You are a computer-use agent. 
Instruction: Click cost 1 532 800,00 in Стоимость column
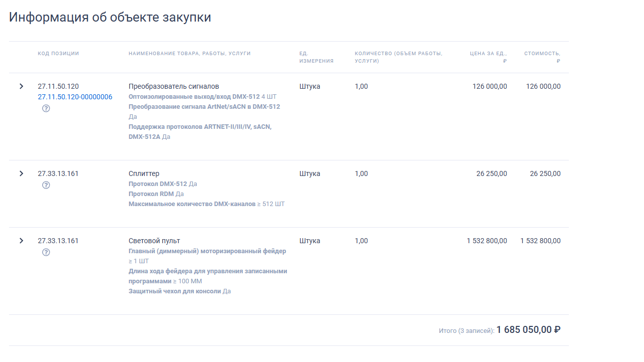coord(540,241)
